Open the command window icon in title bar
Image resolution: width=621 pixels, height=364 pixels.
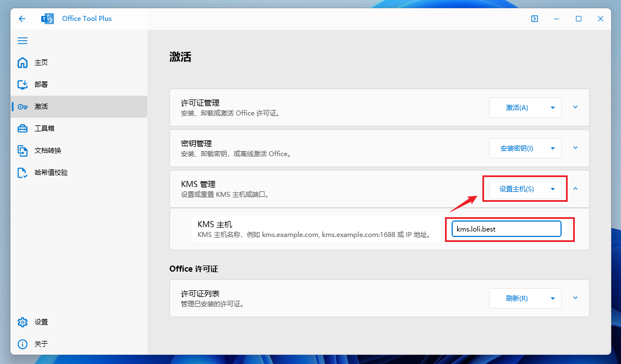(x=535, y=19)
